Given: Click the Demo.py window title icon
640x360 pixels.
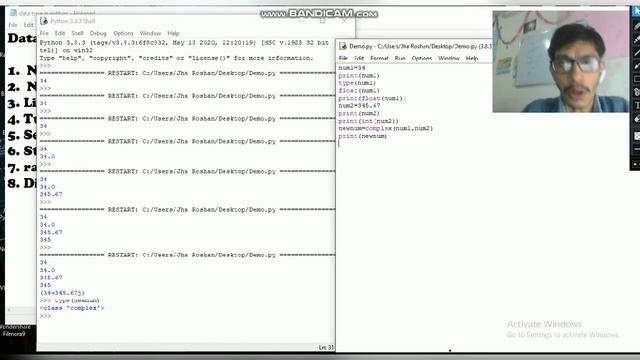Looking at the screenshot, I should coord(342,46).
